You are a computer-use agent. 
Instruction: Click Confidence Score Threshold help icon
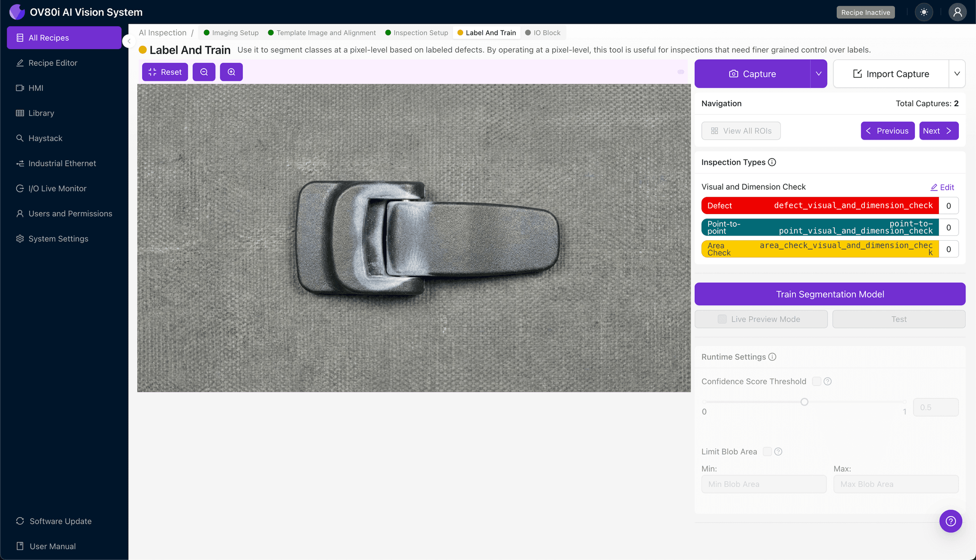click(x=828, y=381)
